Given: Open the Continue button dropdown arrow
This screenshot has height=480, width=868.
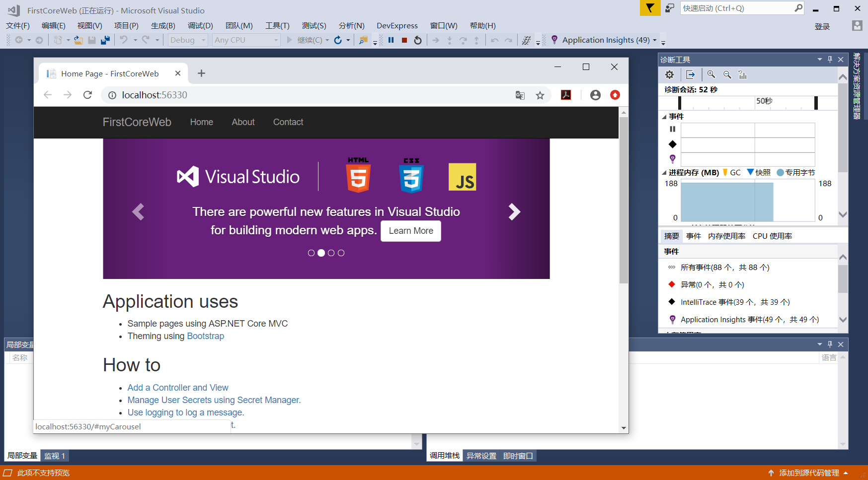Looking at the screenshot, I should [x=327, y=40].
